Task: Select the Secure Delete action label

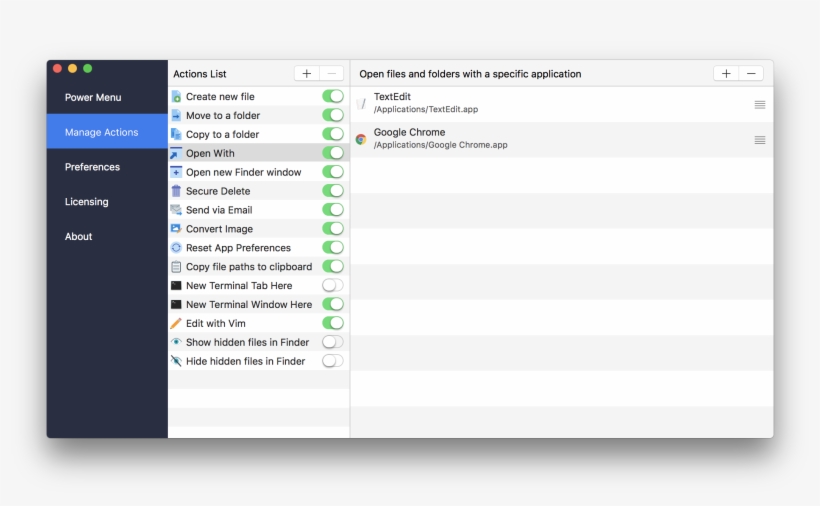Action: point(218,191)
